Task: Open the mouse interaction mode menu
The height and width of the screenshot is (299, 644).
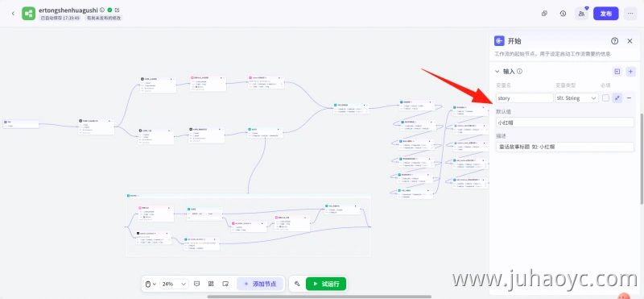Action: pos(151,284)
